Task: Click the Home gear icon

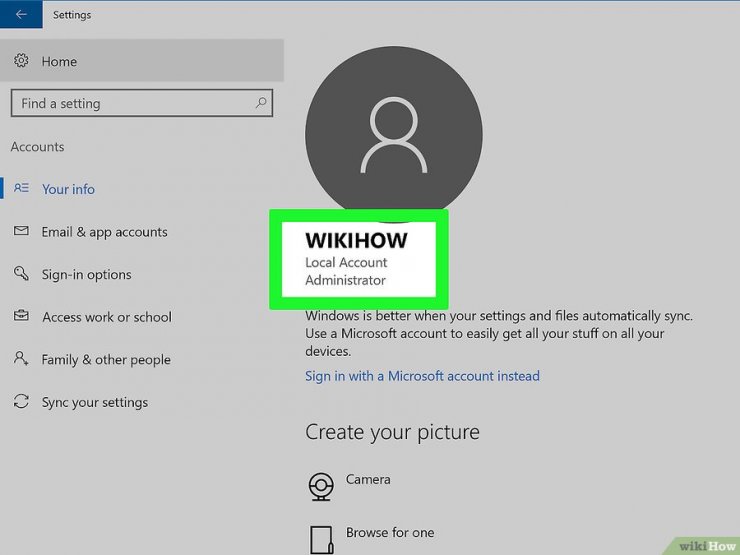Action: coord(21,60)
